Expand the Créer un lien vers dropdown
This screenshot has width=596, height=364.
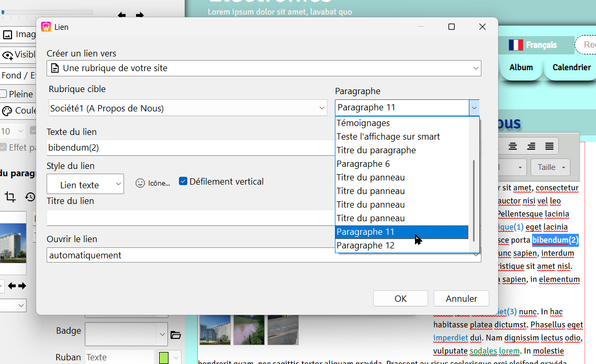[264, 68]
